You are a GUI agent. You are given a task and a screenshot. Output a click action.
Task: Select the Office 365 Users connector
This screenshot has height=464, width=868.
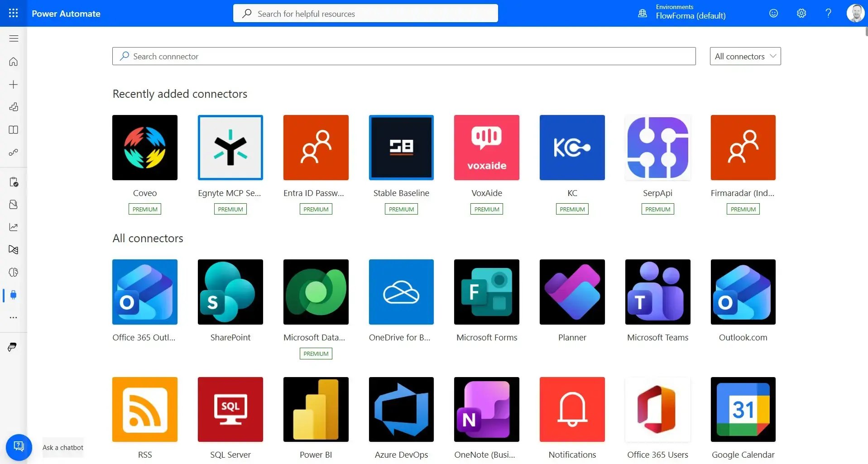pyautogui.click(x=658, y=410)
